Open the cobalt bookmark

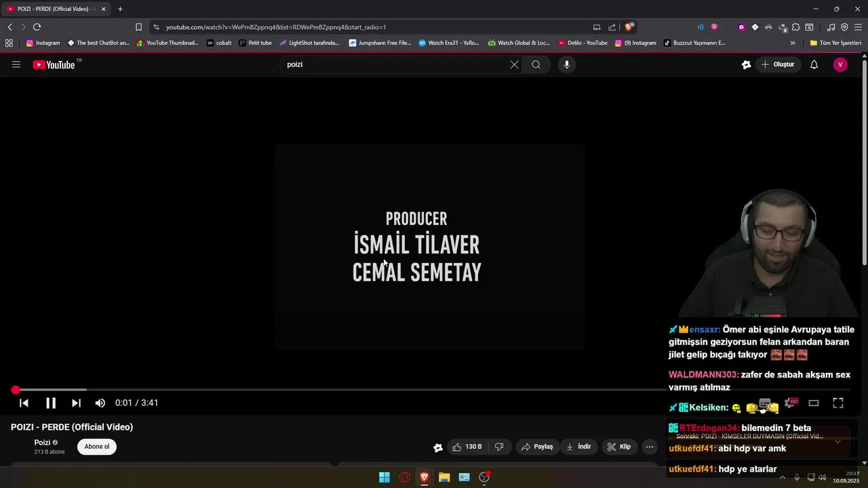(x=219, y=43)
